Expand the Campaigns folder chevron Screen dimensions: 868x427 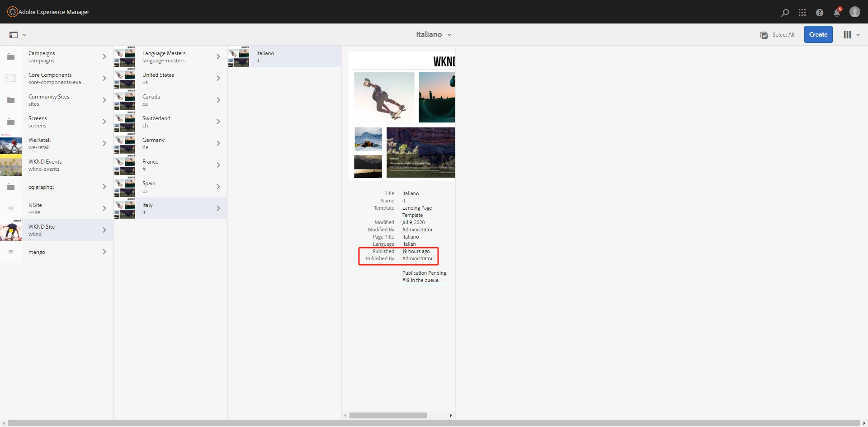[104, 56]
